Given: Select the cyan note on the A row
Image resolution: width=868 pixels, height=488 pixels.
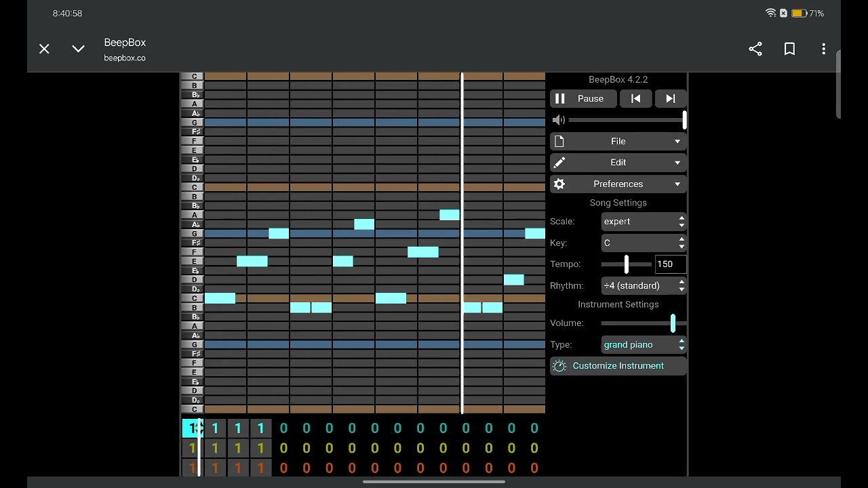Looking at the screenshot, I should (450, 215).
